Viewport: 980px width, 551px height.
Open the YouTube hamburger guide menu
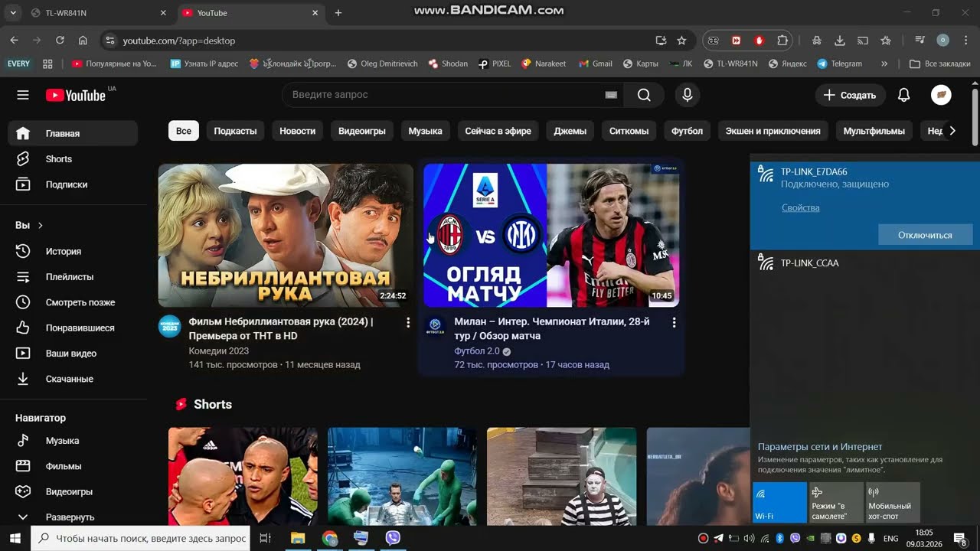23,95
